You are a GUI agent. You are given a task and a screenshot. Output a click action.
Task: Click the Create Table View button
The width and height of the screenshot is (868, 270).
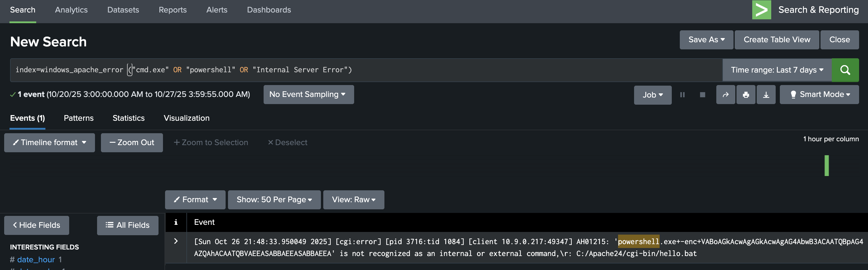point(776,40)
